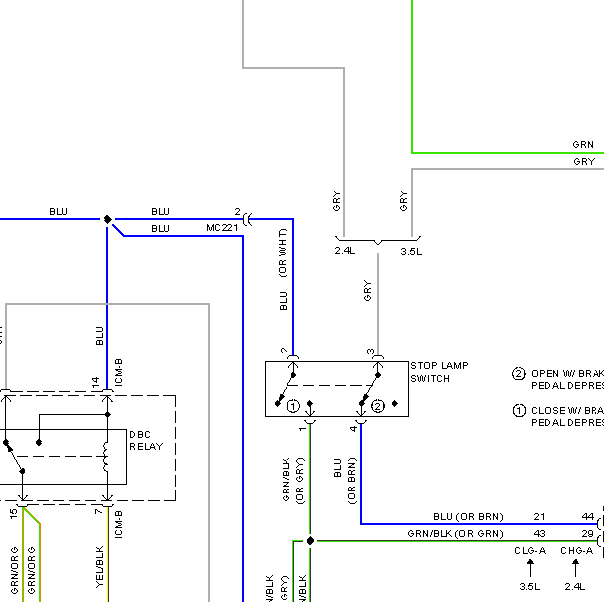Click the upward arrow beneath CLG-A
Screen dimensions: 604x602
coord(530,568)
